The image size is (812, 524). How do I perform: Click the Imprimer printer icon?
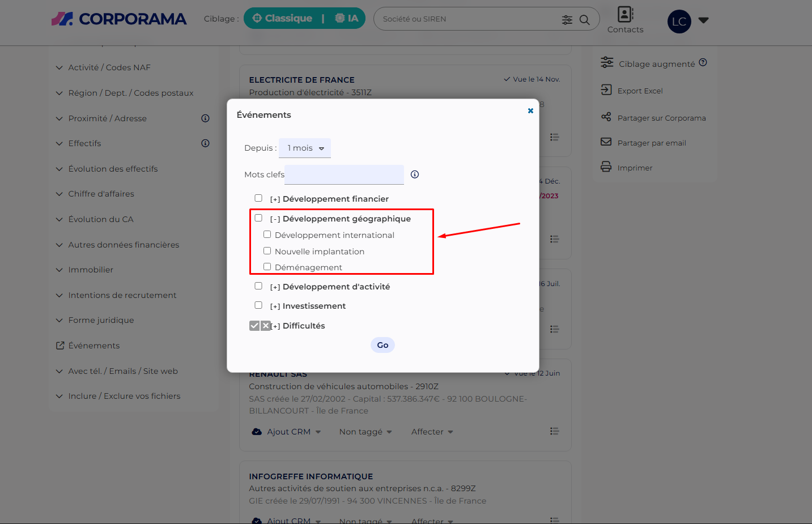(606, 167)
